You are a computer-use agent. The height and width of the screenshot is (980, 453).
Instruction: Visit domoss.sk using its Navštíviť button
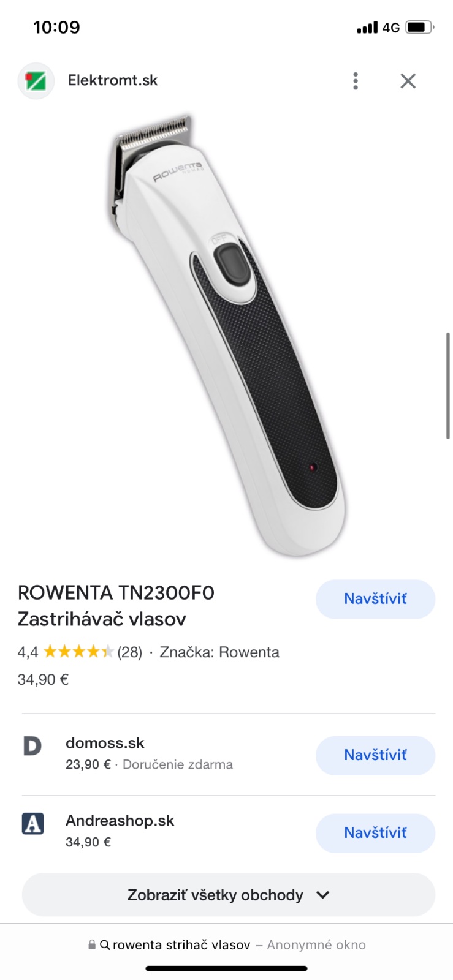click(375, 755)
